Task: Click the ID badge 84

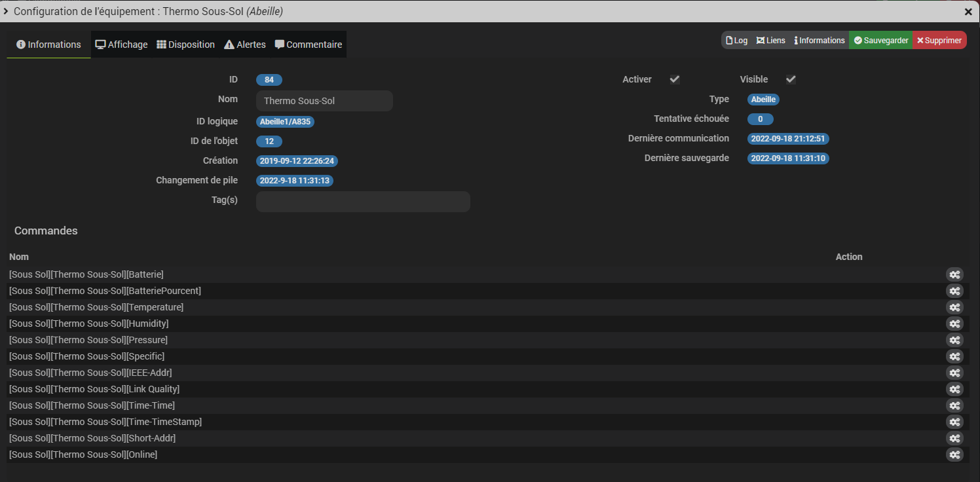Action: click(269, 80)
